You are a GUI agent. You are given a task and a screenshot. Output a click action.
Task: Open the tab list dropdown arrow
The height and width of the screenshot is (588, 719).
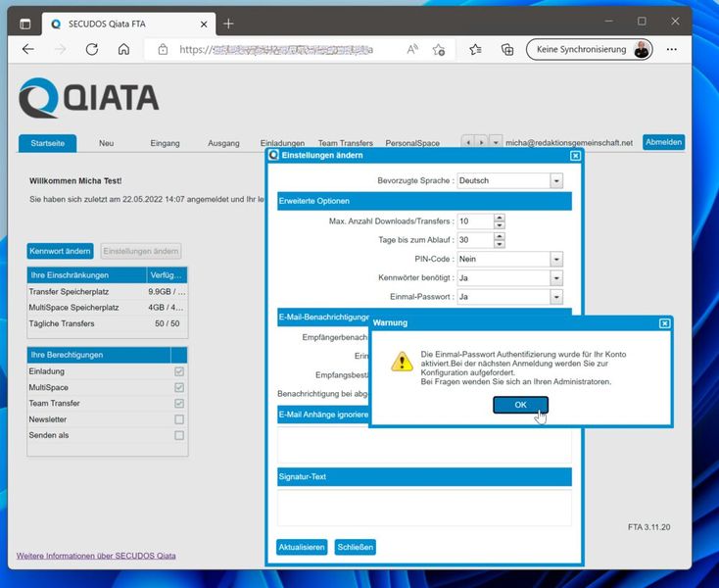pos(496,143)
